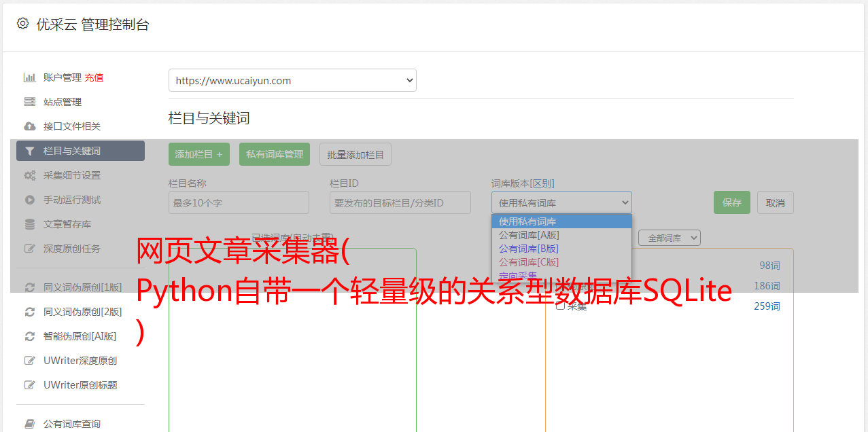This screenshot has height=432, width=868.
Task: Click the refresh icon for 同义词伪原创[2版]
Action: click(29, 312)
